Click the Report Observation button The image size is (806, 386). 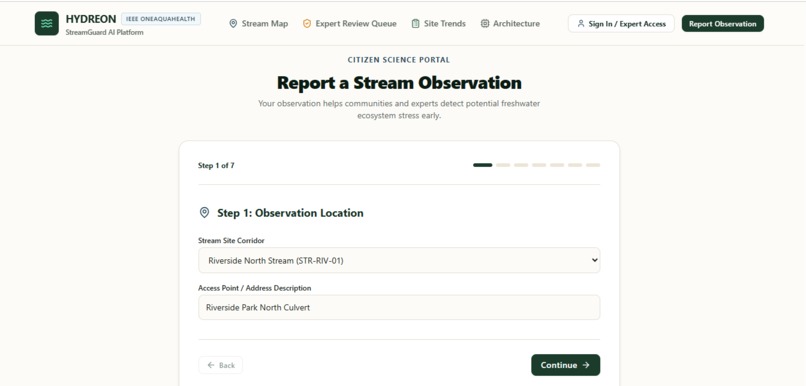[723, 24]
